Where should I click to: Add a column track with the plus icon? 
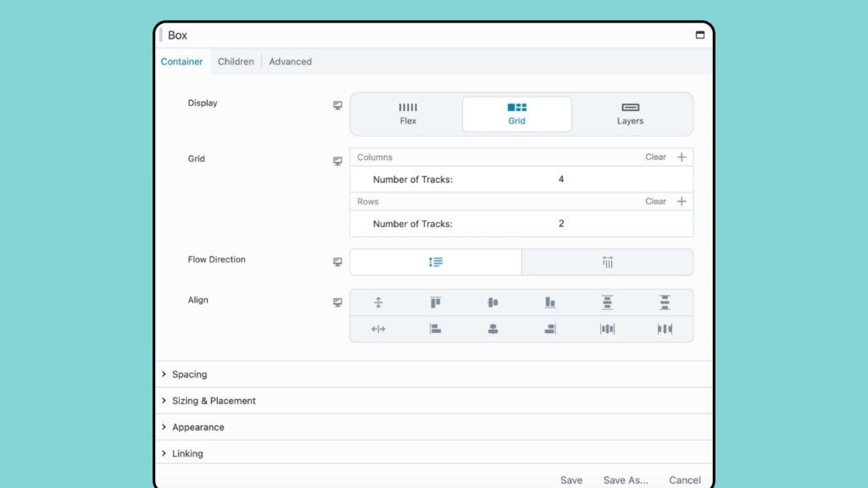[x=683, y=157]
